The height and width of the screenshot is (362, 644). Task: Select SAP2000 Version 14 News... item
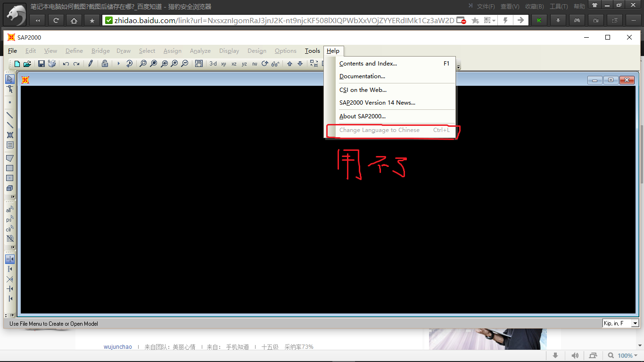pyautogui.click(x=390, y=103)
